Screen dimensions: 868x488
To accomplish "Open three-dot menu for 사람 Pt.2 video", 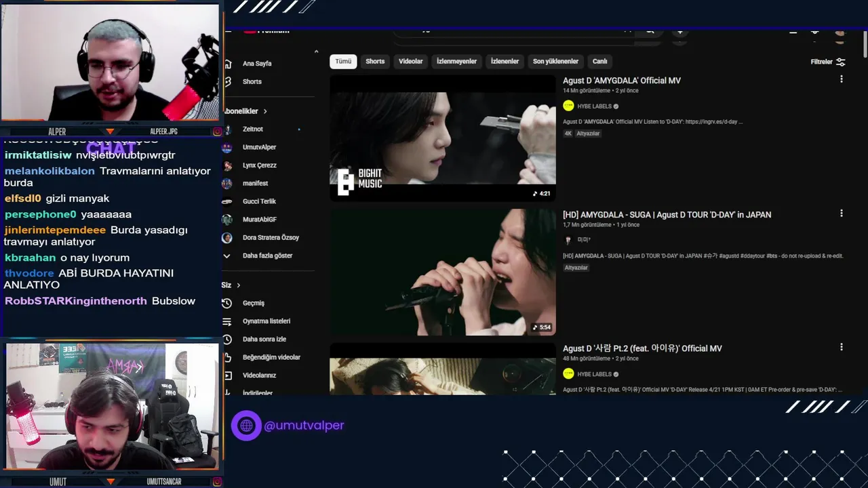I will [842, 347].
